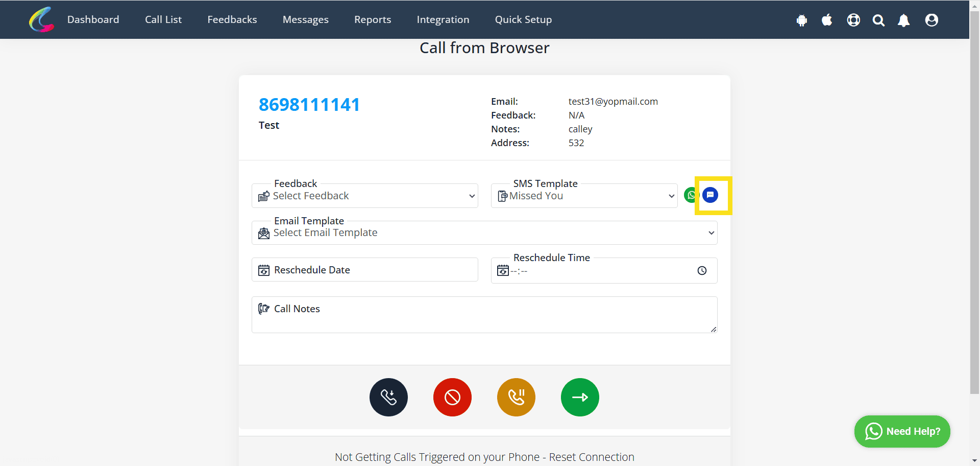980x466 pixels.
Task: Expand the Select Email Template dropdown
Action: coord(484,232)
